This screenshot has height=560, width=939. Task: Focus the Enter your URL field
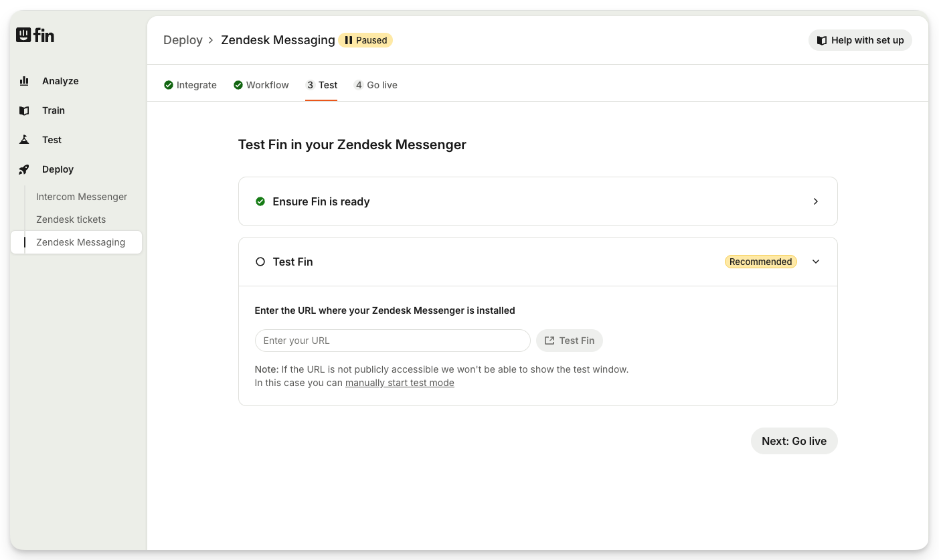click(392, 341)
